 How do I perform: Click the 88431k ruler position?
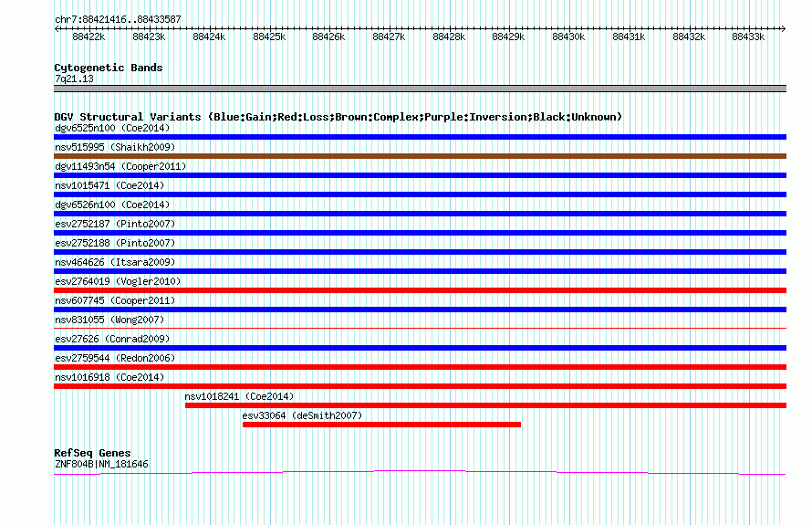pos(629,37)
